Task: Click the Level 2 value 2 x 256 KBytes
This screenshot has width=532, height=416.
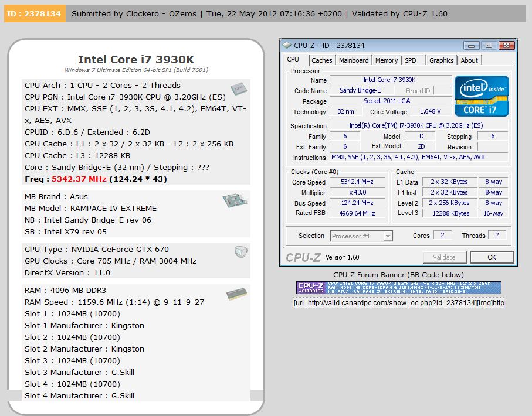Action: pyautogui.click(x=450, y=203)
